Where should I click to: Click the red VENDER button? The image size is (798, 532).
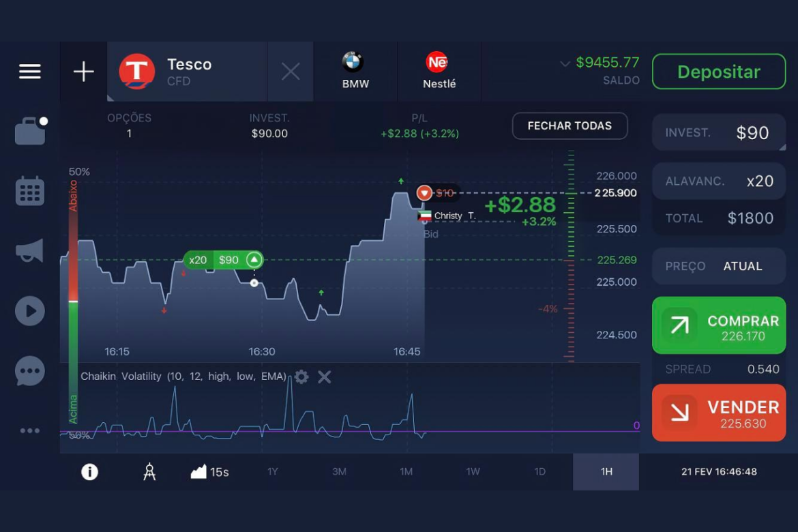[x=719, y=413]
